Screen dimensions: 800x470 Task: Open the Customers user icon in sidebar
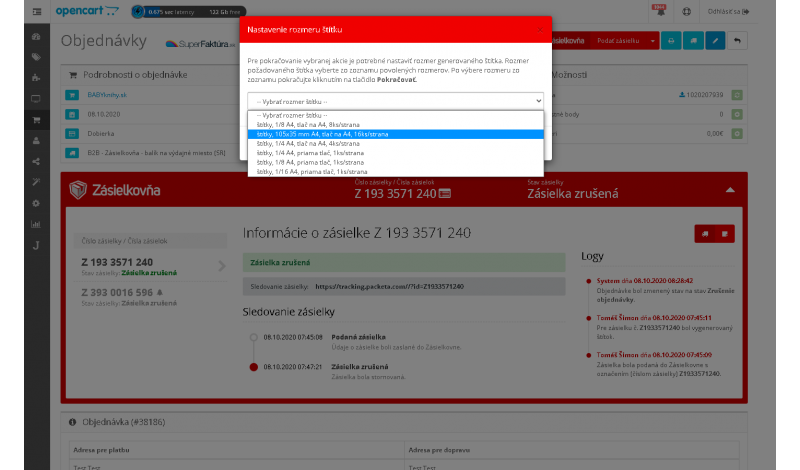click(x=36, y=141)
